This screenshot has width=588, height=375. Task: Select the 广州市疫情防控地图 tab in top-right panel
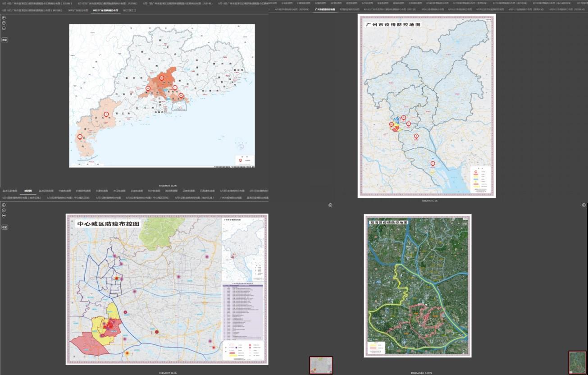[x=325, y=9]
